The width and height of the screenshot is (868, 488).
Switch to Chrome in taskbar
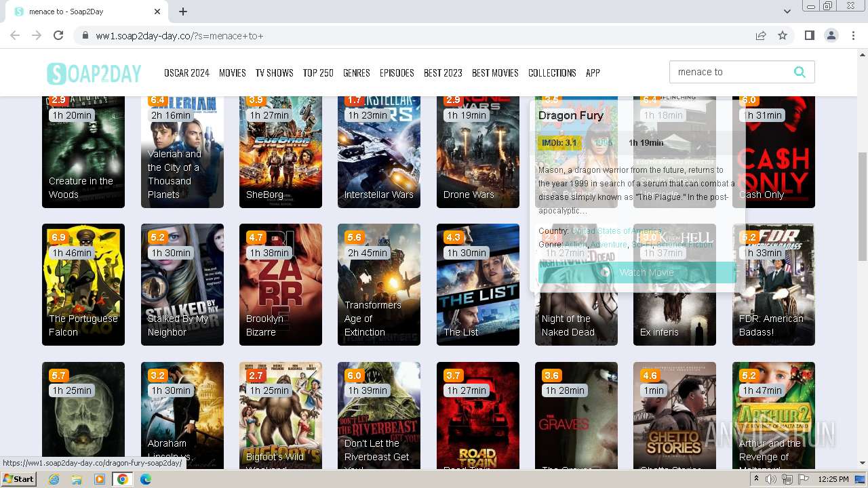(x=122, y=479)
